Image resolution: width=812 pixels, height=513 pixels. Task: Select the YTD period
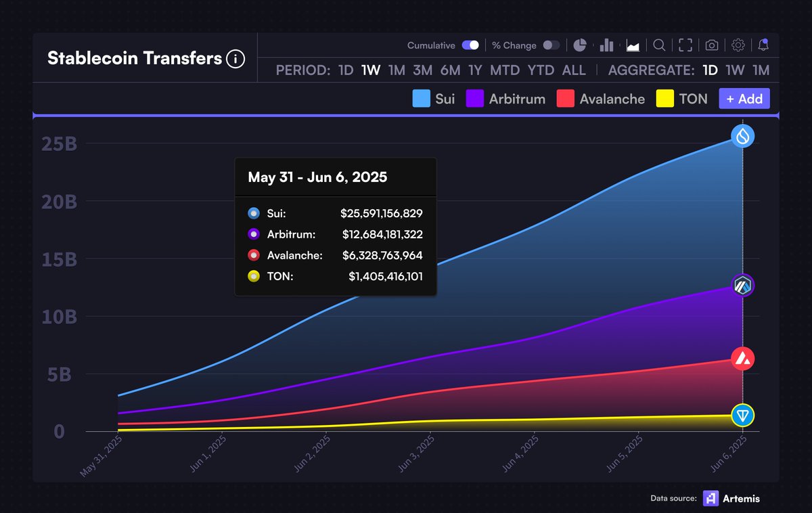tap(541, 70)
